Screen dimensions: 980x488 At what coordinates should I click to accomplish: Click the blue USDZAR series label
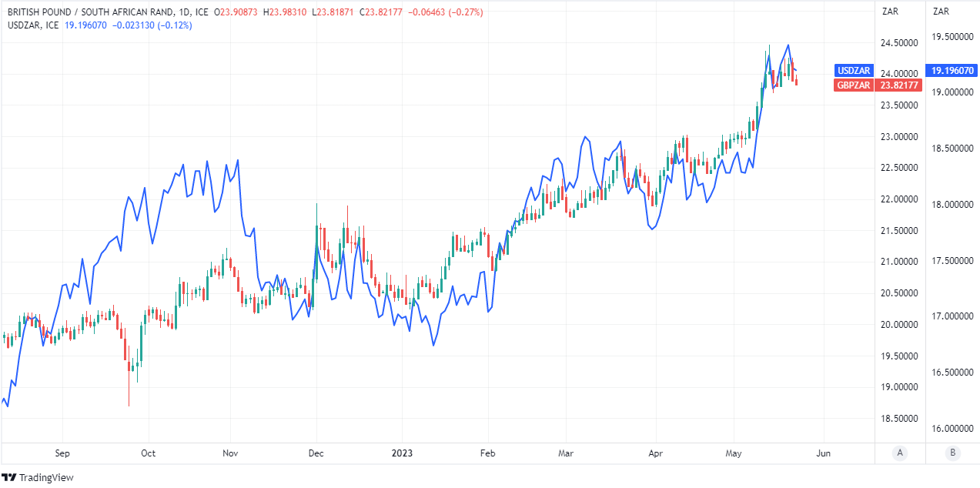(x=855, y=70)
